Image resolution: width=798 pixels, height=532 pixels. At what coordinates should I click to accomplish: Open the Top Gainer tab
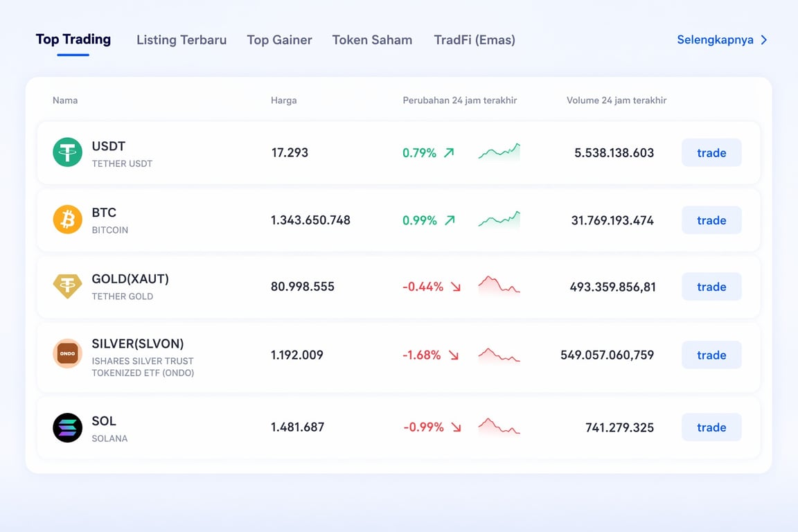point(279,40)
